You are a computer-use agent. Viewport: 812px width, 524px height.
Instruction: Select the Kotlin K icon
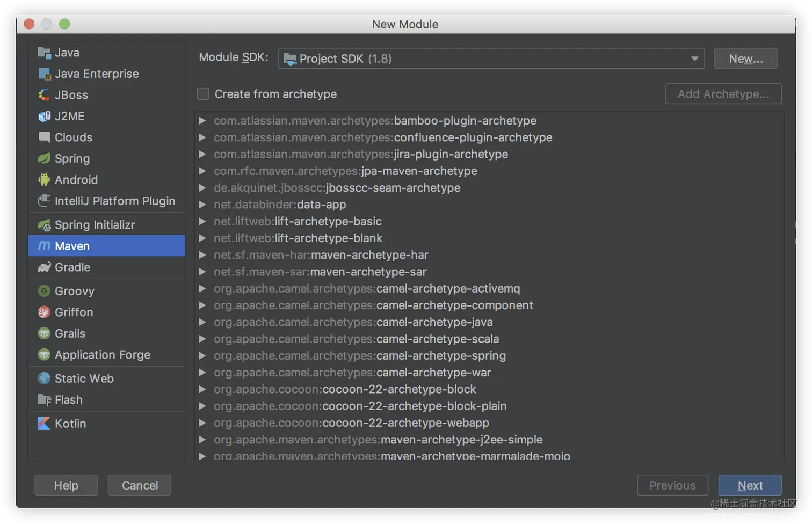pos(44,423)
